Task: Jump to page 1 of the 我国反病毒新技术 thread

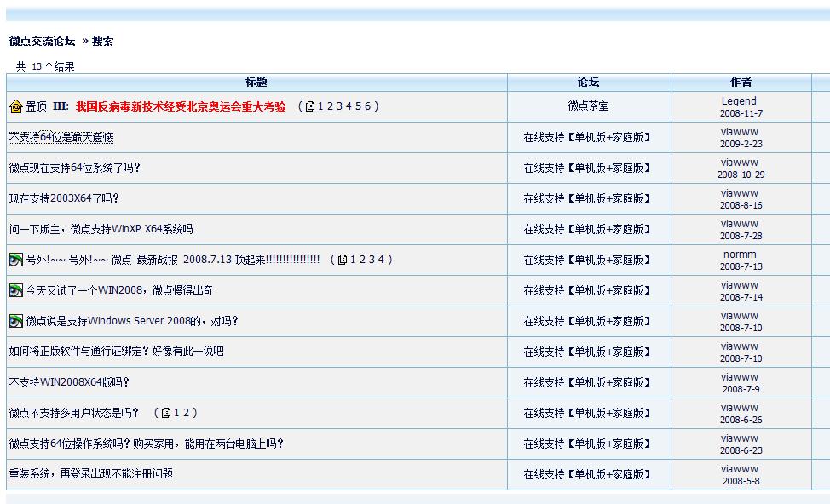Action: pos(320,106)
